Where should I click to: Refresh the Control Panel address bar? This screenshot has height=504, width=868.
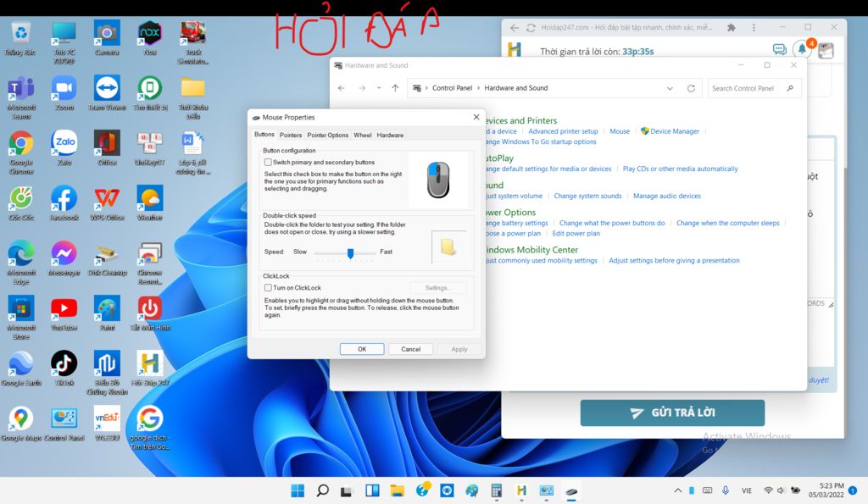click(x=691, y=88)
